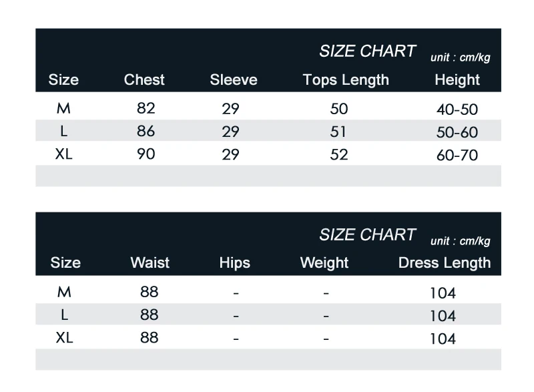534x392 pixels.
Task: Click chest value 82 for size M
Action: pos(146,108)
